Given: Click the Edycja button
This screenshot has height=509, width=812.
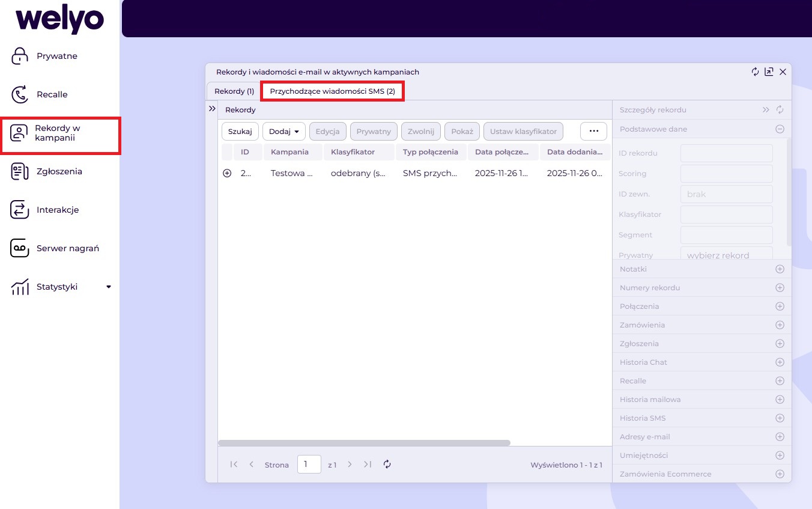Looking at the screenshot, I should click(328, 131).
